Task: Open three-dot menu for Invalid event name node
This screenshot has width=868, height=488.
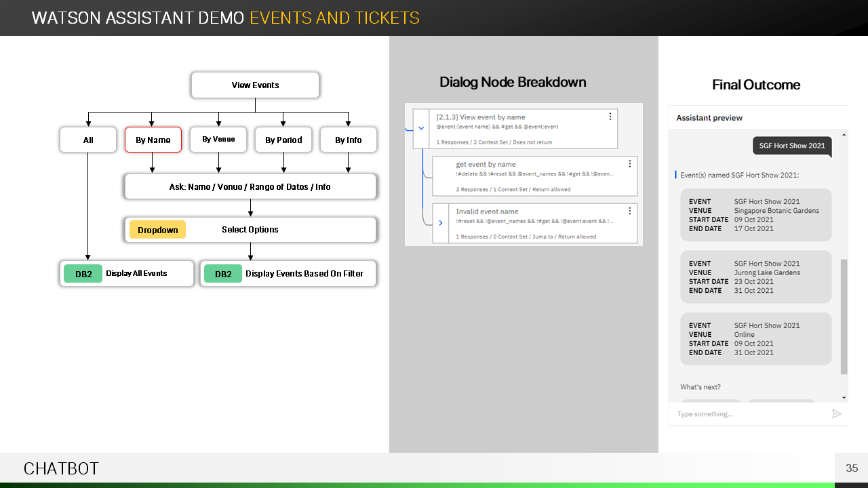Action: [629, 211]
